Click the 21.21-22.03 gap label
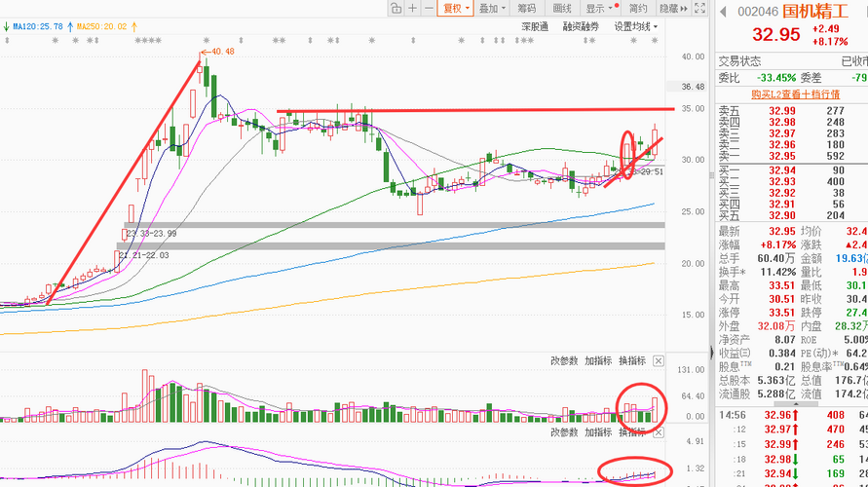868x487 pixels. click(143, 255)
